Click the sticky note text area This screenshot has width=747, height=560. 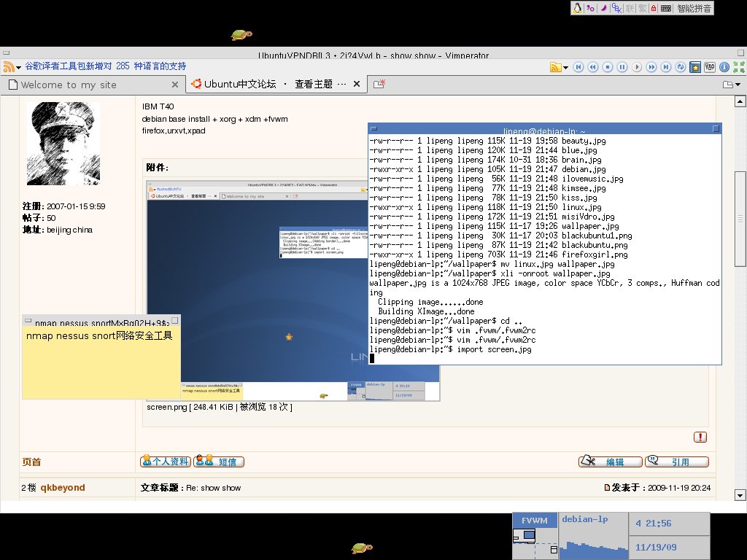(x=101, y=362)
